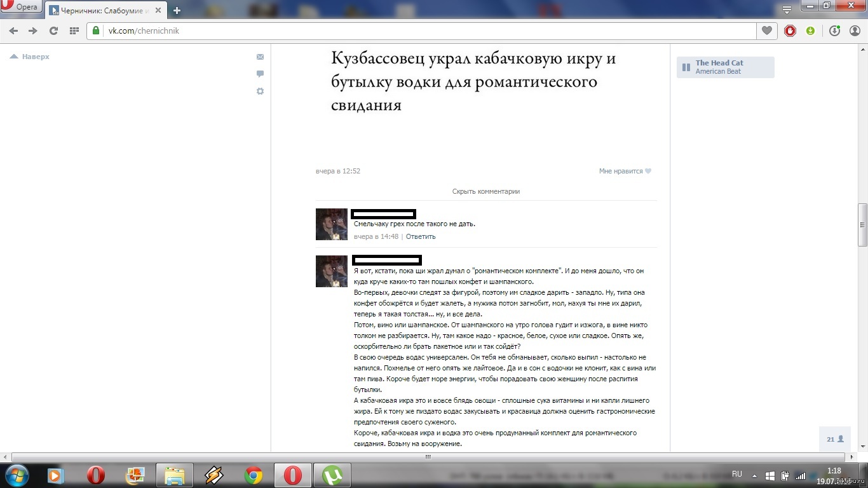Select the Черничник browser tab
Viewport: 868px width, 488px height.
(x=104, y=10)
